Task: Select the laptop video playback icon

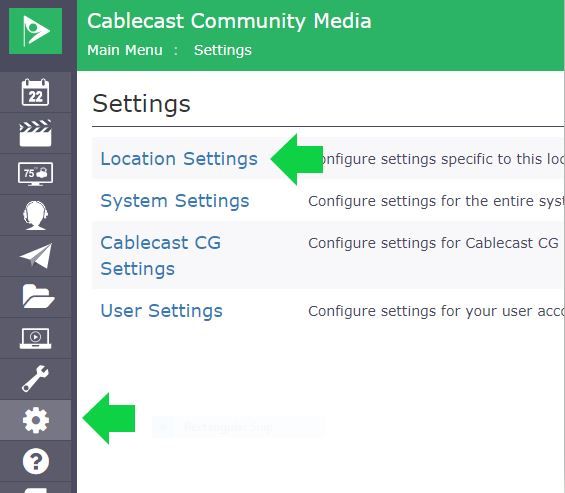Action: coord(35,338)
